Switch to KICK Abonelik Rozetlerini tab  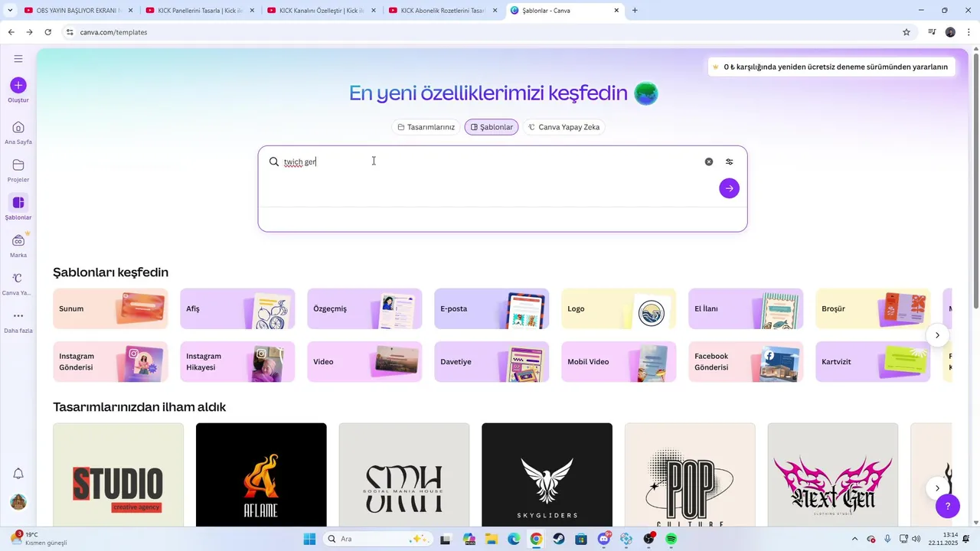click(442, 11)
